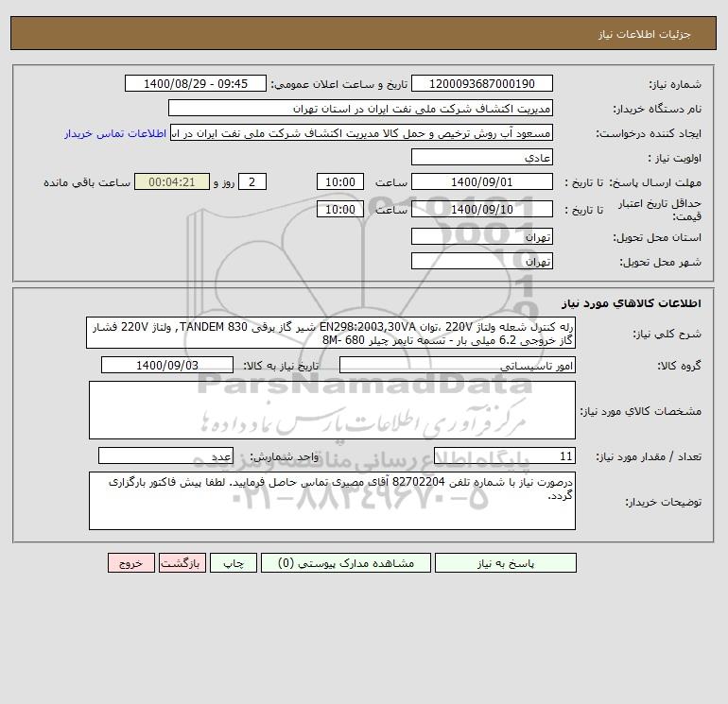Click label 'اولویت نیاز :'

pyautogui.click(x=675, y=158)
